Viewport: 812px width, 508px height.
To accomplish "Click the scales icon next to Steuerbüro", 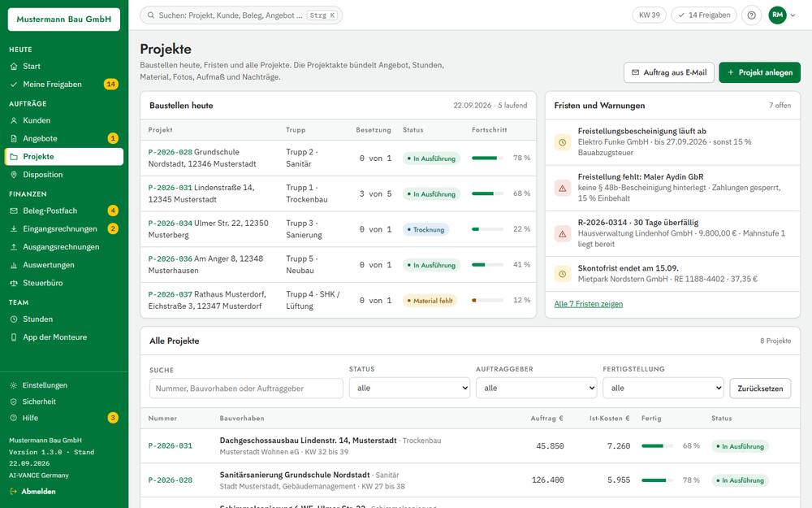I will [x=14, y=283].
